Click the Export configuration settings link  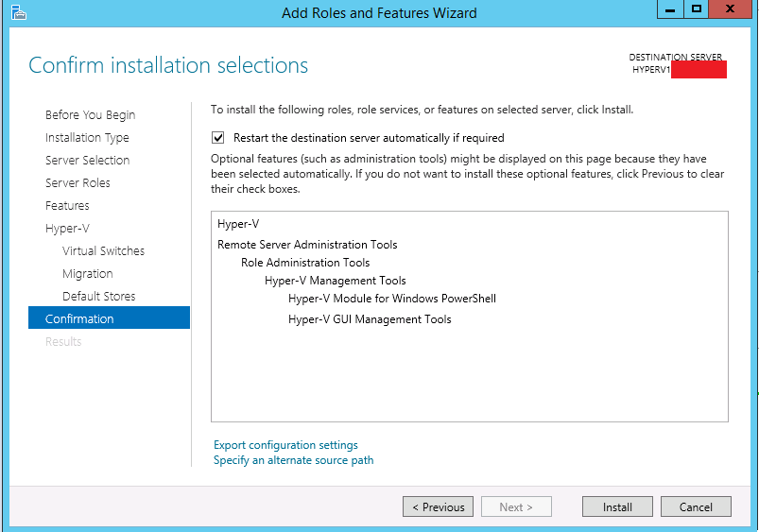click(285, 445)
